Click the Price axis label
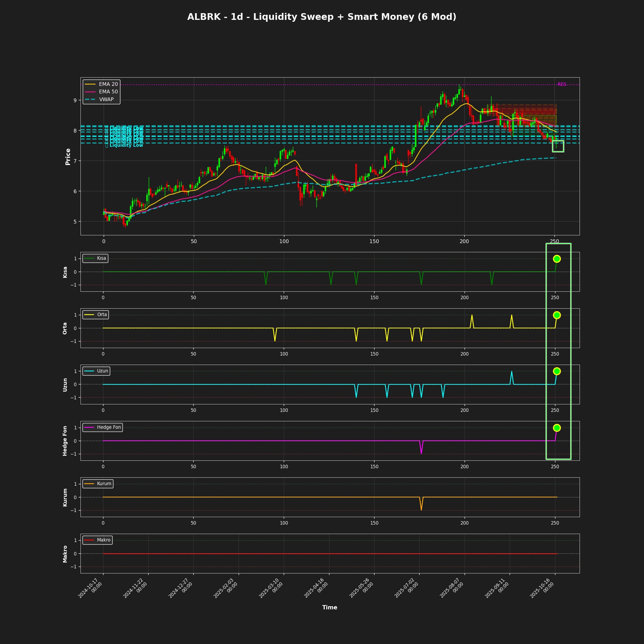The width and height of the screenshot is (644, 644). (x=68, y=157)
